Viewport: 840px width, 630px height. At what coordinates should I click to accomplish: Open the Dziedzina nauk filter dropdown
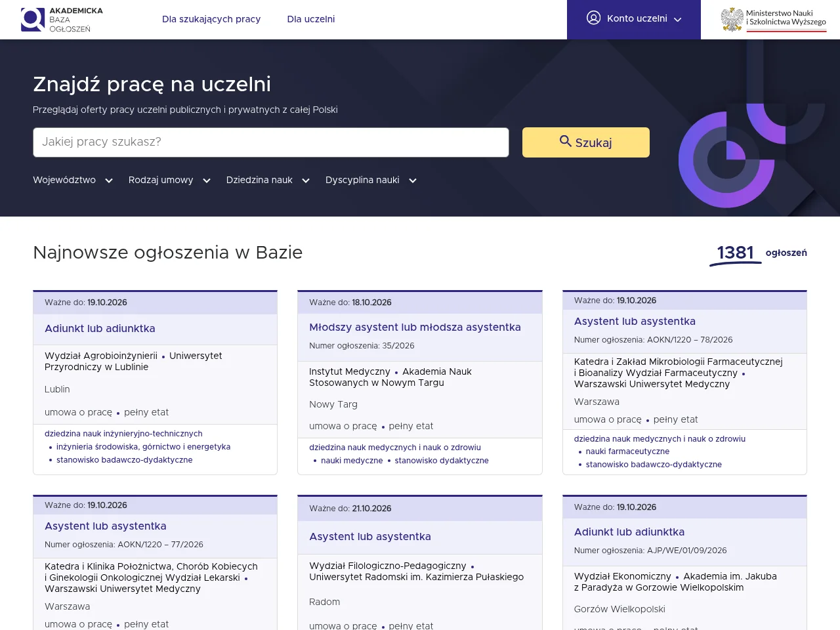click(268, 180)
